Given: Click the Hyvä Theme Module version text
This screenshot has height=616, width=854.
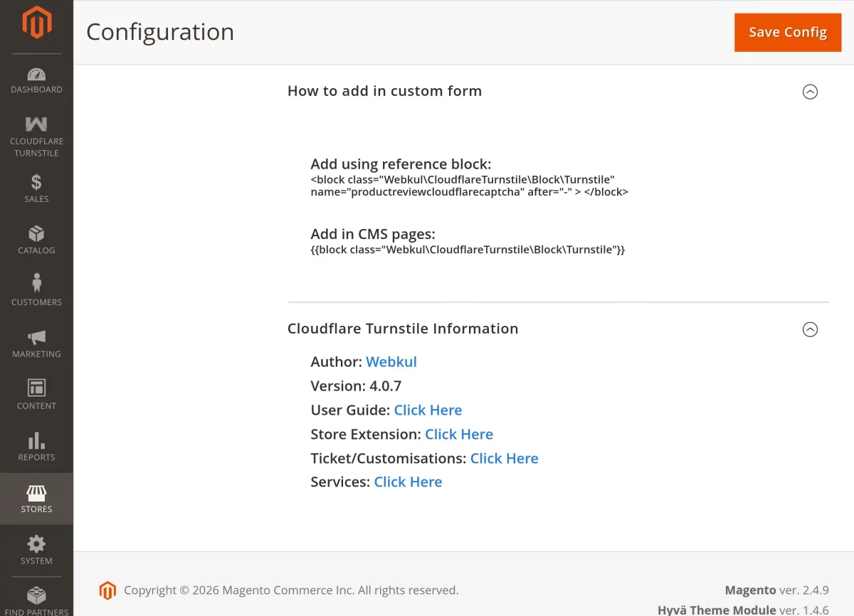Looking at the screenshot, I should click(x=743, y=610).
